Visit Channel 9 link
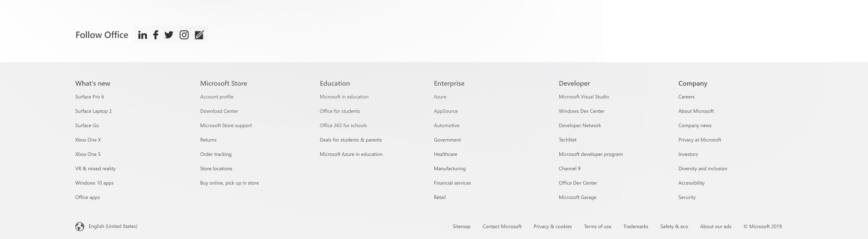The width and height of the screenshot is (868, 239). tap(569, 168)
